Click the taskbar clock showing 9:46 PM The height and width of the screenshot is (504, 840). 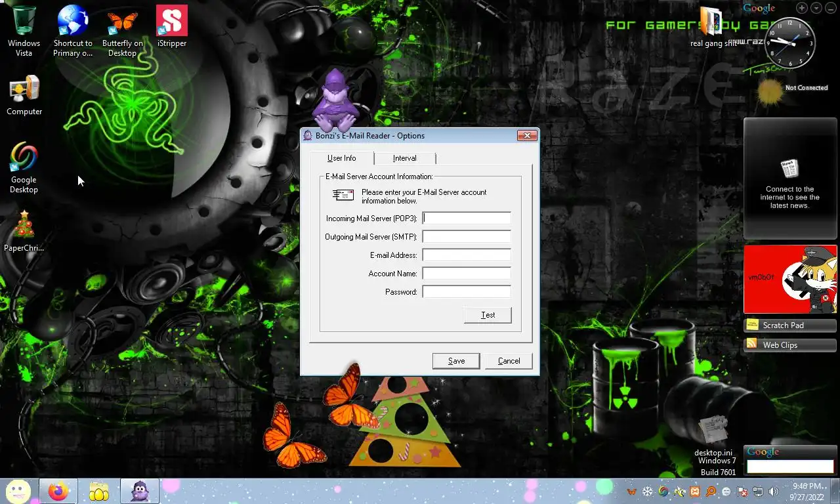tap(808, 492)
